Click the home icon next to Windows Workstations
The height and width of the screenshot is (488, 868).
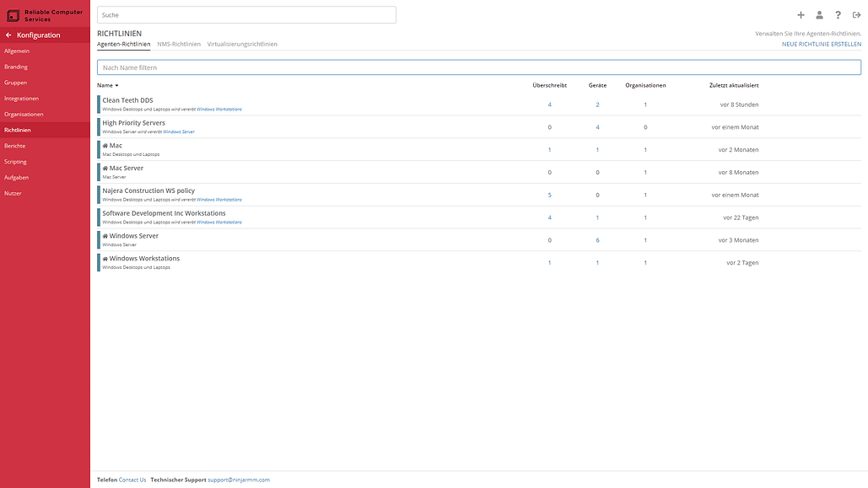105,259
